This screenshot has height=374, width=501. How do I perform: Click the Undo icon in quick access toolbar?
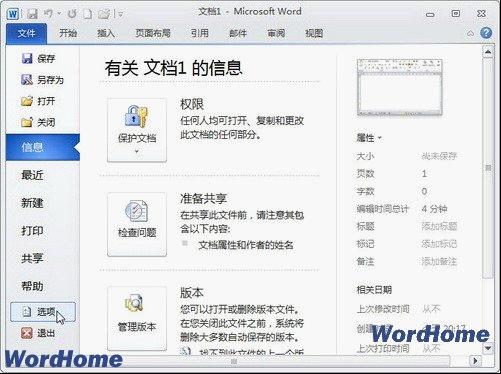tap(49, 13)
